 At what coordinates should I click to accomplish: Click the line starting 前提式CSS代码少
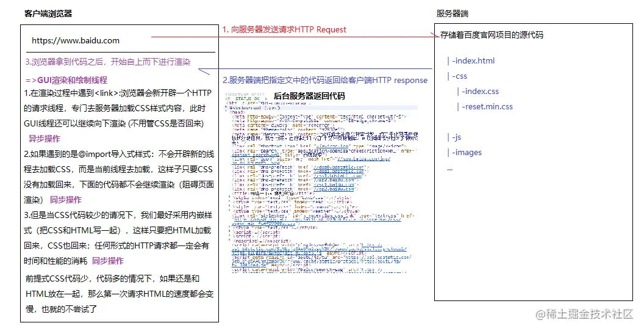click(x=113, y=278)
